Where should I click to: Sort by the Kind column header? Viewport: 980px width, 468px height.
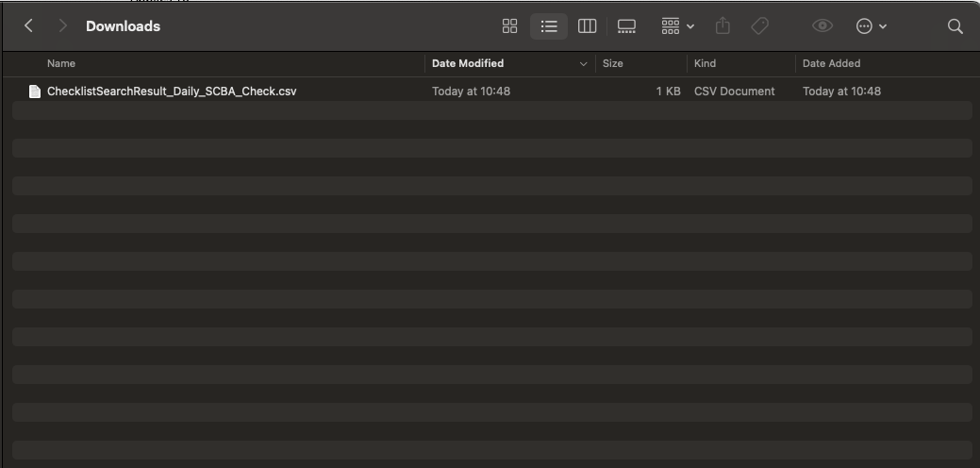705,63
